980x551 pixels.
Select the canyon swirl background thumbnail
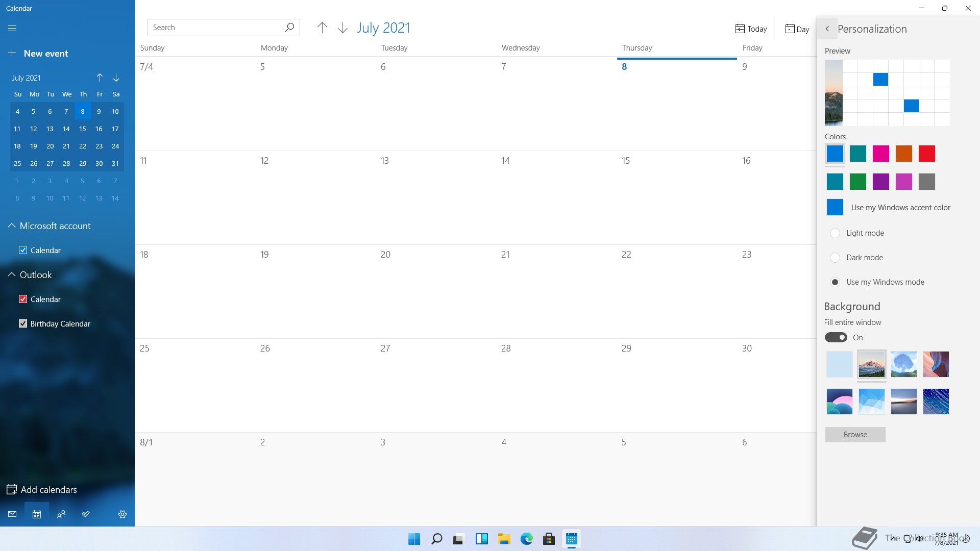tap(936, 364)
